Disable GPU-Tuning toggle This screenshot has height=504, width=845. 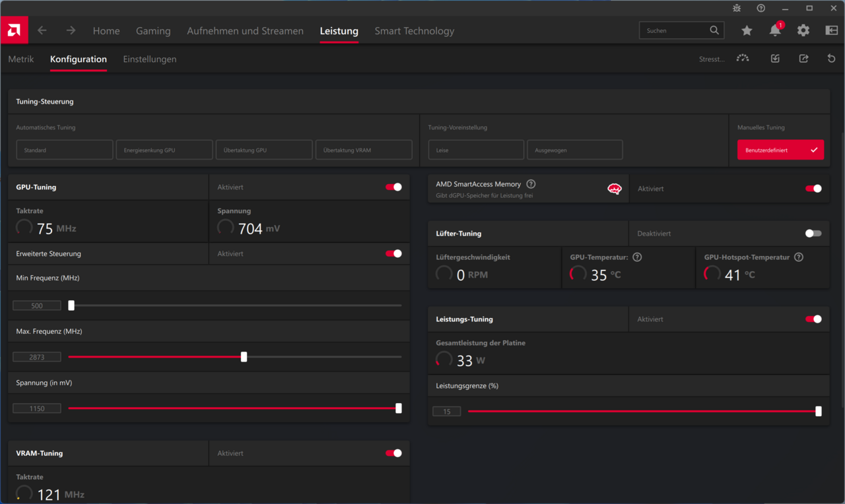click(x=393, y=187)
